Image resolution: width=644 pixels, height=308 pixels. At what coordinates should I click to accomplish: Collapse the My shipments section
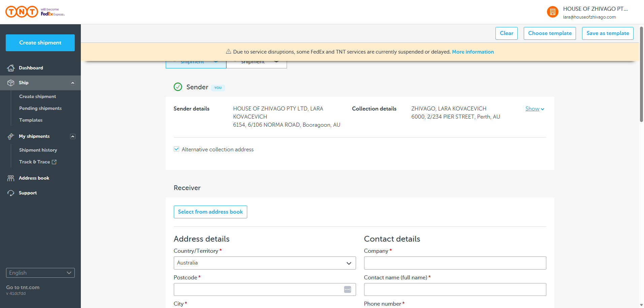[x=73, y=136]
